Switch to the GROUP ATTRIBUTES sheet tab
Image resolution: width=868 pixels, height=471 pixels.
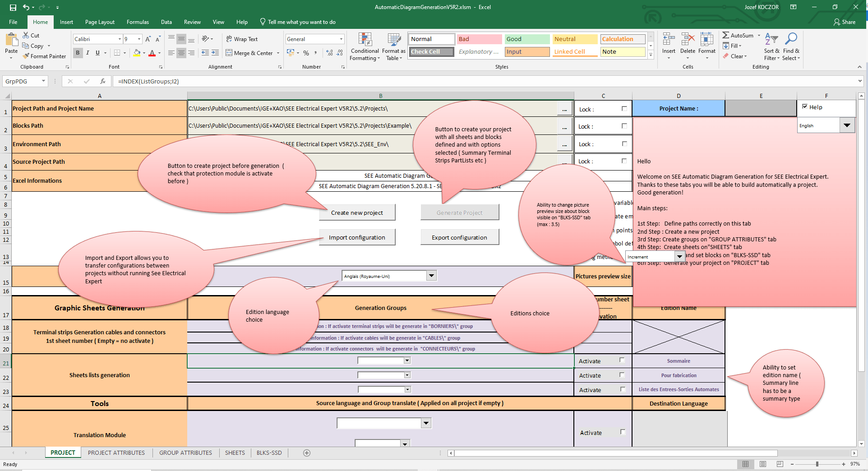click(x=185, y=453)
